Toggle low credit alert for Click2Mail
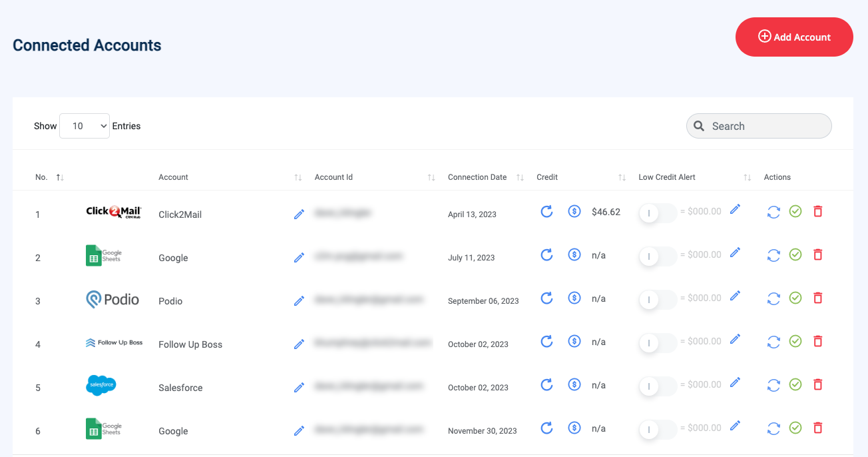The height and width of the screenshot is (457, 868). [656, 213]
